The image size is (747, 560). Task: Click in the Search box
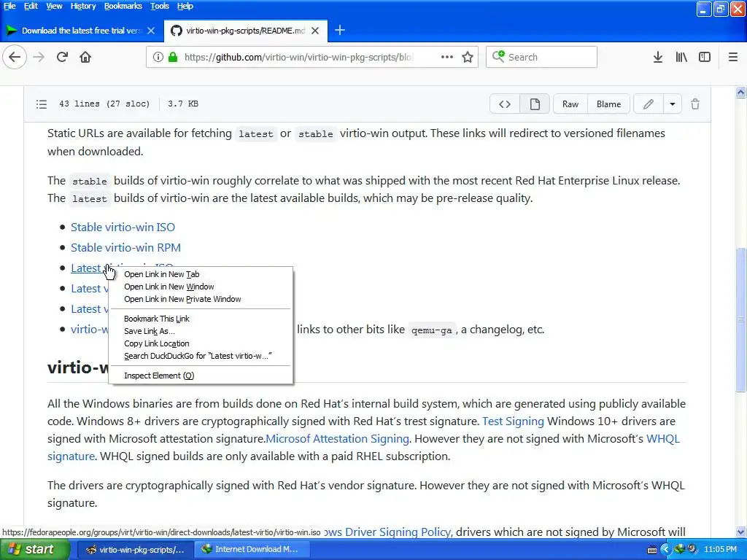(x=542, y=57)
